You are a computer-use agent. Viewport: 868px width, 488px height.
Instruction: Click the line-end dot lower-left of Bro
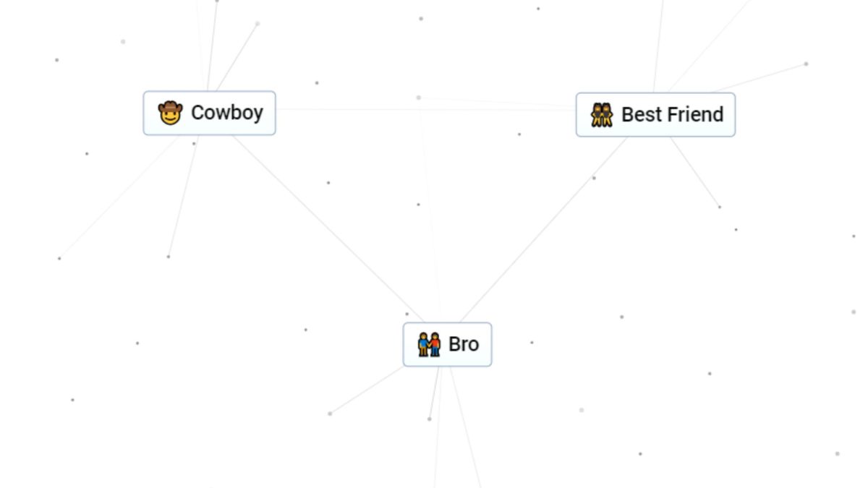(x=330, y=414)
